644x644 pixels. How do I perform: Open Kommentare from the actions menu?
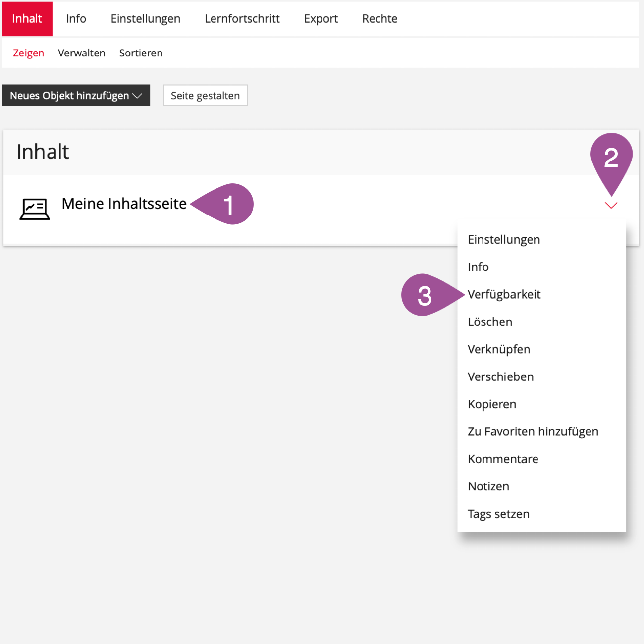[503, 459]
